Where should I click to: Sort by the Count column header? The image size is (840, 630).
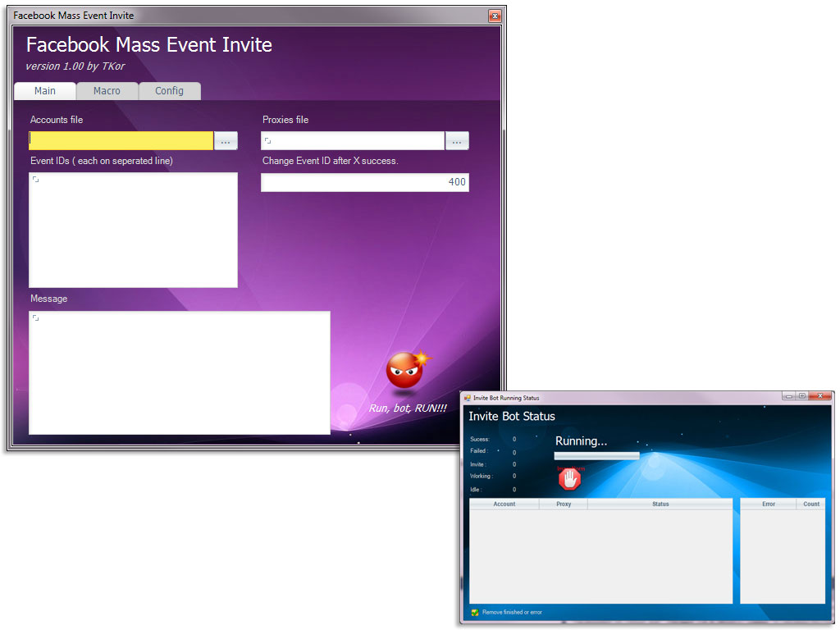tap(811, 504)
